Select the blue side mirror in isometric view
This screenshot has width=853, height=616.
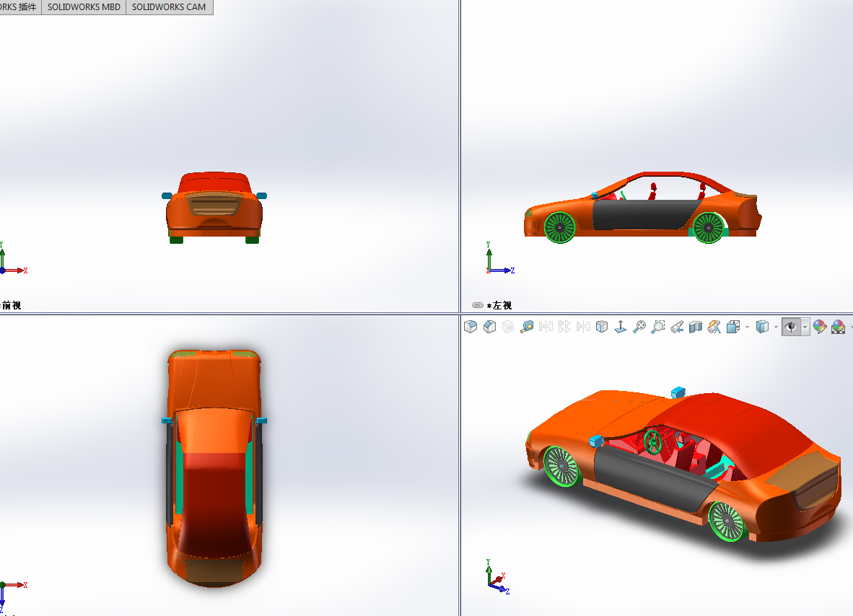tap(596, 441)
